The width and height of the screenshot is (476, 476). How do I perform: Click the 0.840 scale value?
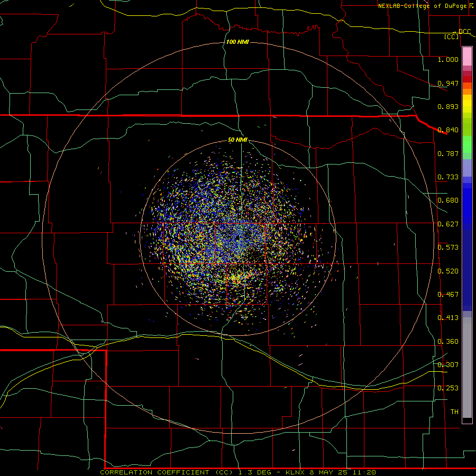pos(448,130)
